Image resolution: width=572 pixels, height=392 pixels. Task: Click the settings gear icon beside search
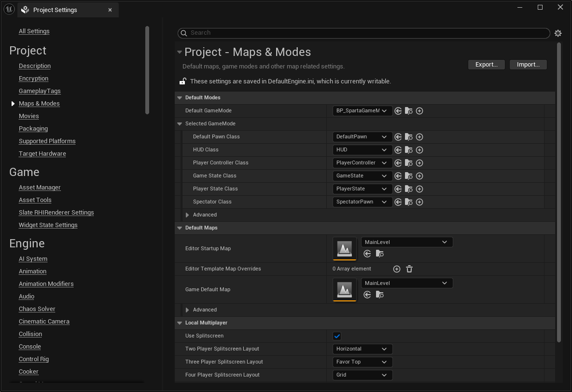click(x=558, y=33)
